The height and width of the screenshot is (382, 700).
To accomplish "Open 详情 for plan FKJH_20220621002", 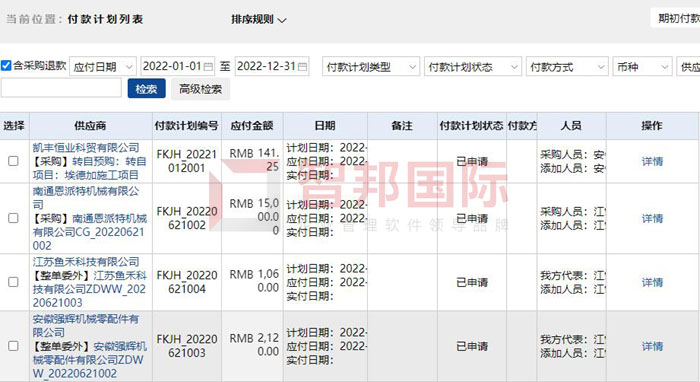I will coord(652,218).
